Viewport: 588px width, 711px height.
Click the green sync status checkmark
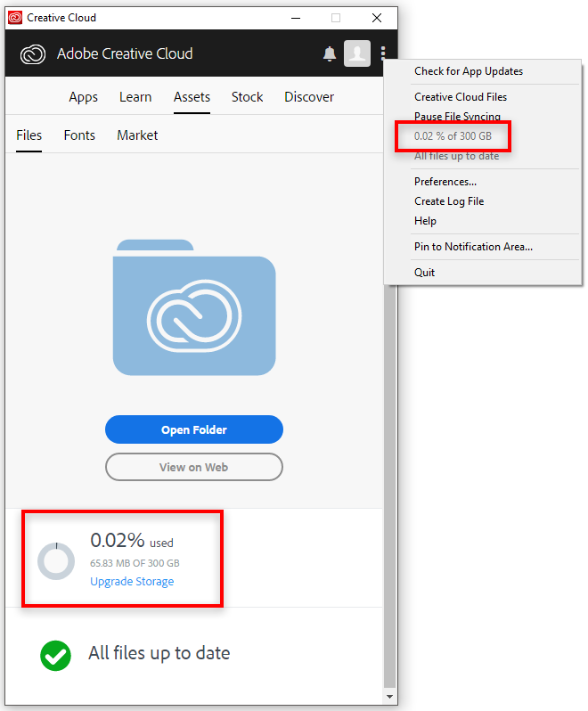point(56,655)
